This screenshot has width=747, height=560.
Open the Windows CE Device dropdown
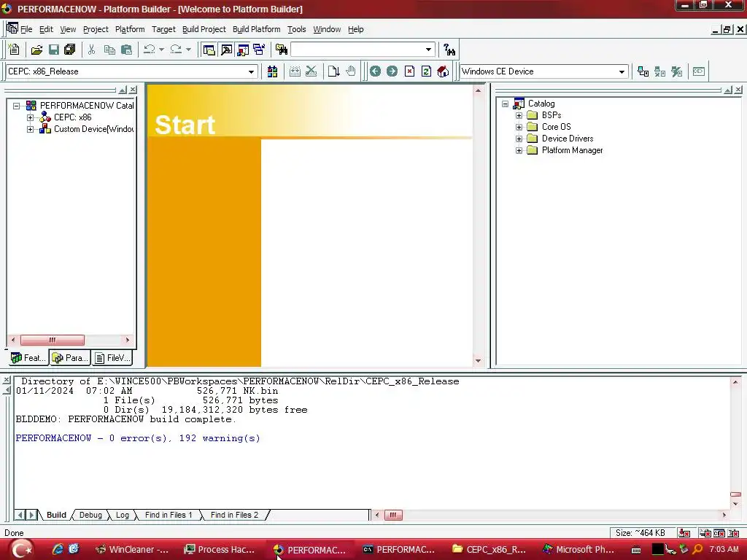point(622,72)
